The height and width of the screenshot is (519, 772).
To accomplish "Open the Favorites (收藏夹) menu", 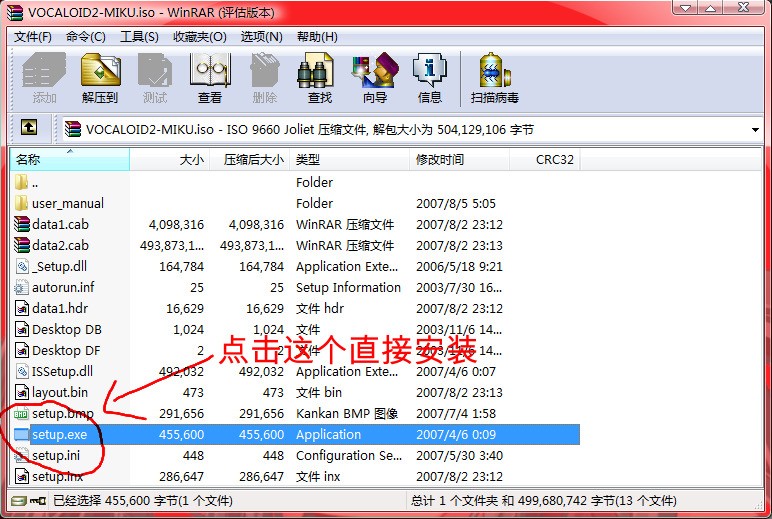I will pyautogui.click(x=200, y=37).
